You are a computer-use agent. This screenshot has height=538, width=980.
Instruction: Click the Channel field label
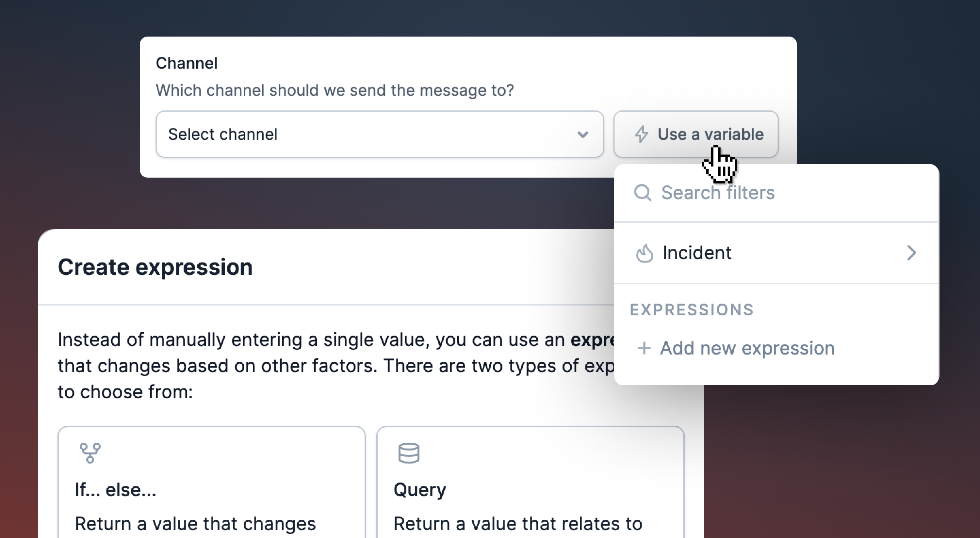(x=187, y=63)
